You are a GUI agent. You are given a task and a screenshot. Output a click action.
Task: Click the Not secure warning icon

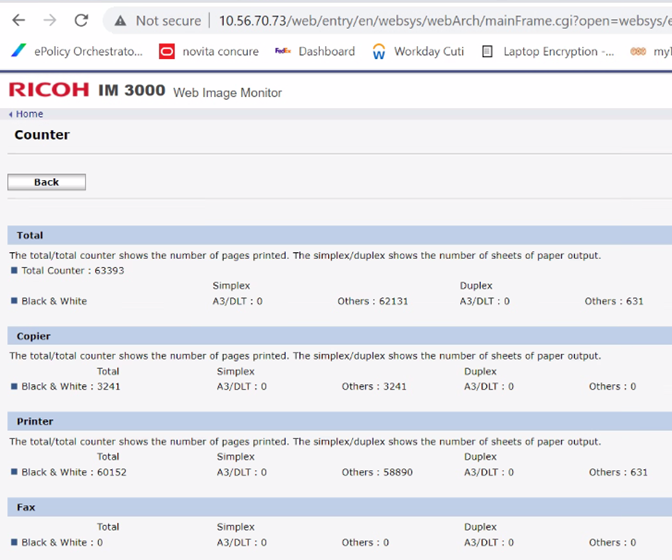click(x=120, y=21)
